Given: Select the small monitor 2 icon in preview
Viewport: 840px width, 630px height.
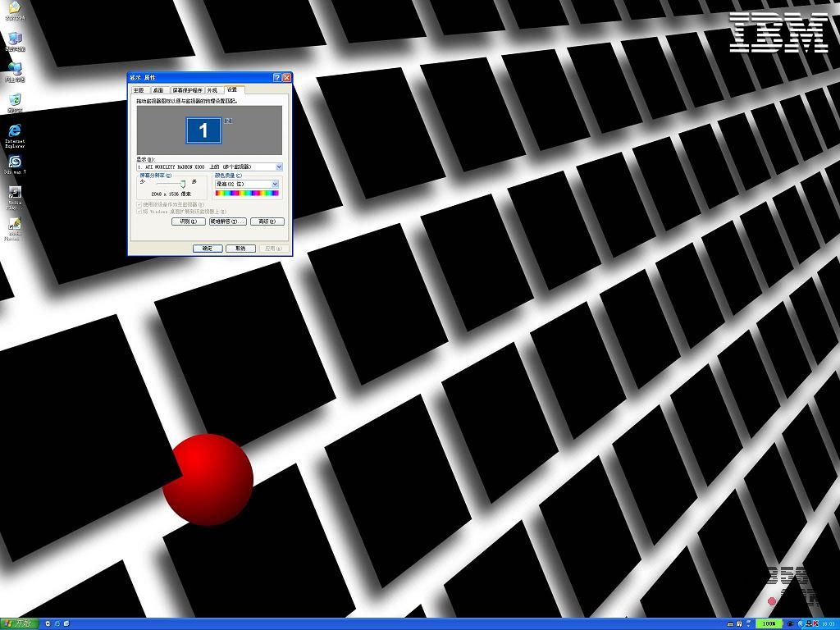Looking at the screenshot, I should click(x=228, y=121).
